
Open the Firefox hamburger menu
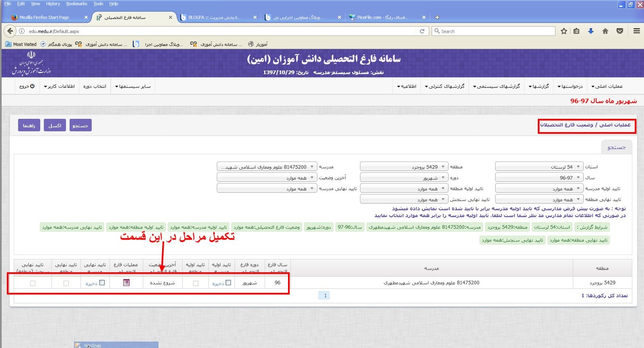click(636, 31)
